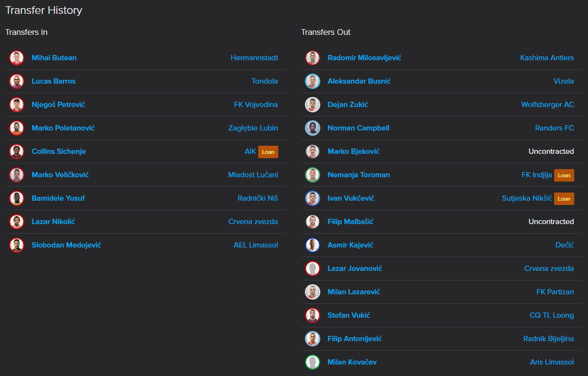Open the Hermannstadt club link

(x=254, y=58)
